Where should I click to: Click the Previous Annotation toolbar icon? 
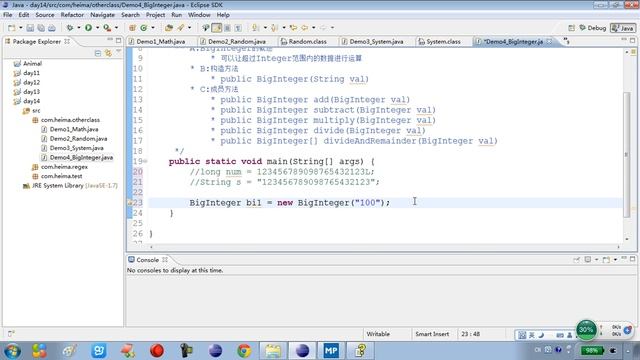tap(274, 28)
